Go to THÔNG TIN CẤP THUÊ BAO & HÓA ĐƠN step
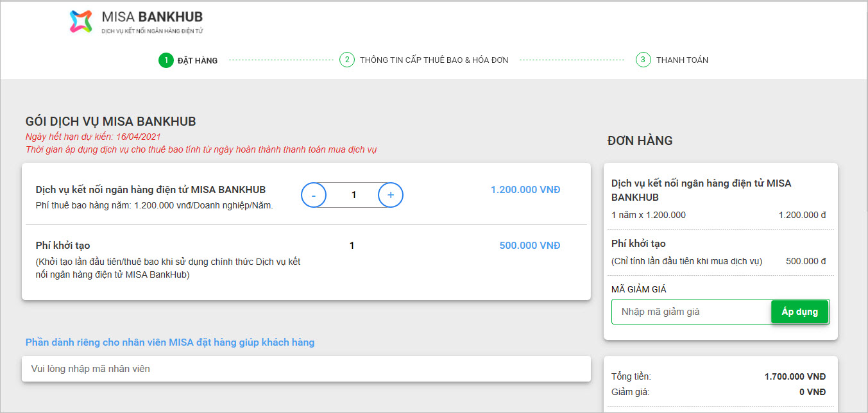The width and height of the screenshot is (868, 413). click(434, 60)
